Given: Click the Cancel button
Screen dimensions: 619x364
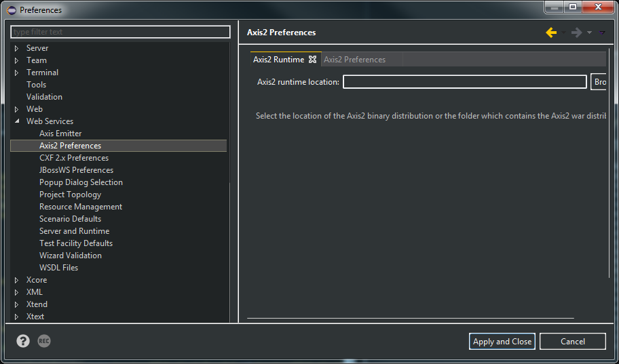Looking at the screenshot, I should (572, 342).
